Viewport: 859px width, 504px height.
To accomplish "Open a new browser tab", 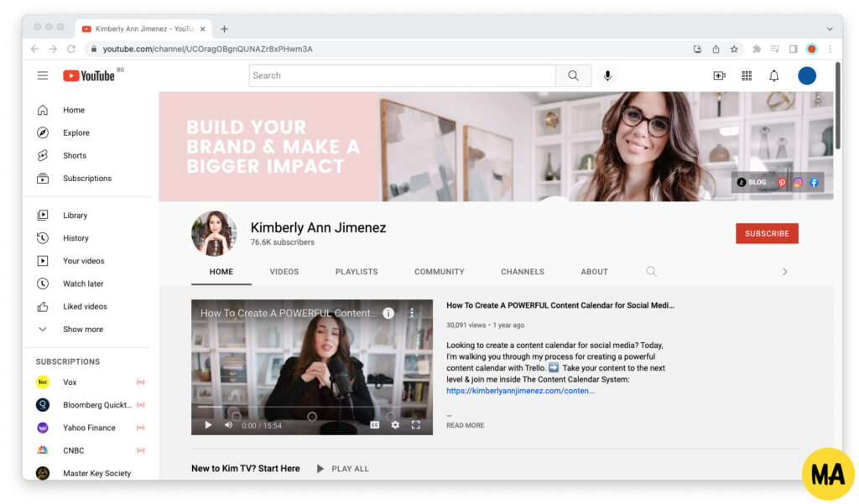I will click(x=224, y=29).
